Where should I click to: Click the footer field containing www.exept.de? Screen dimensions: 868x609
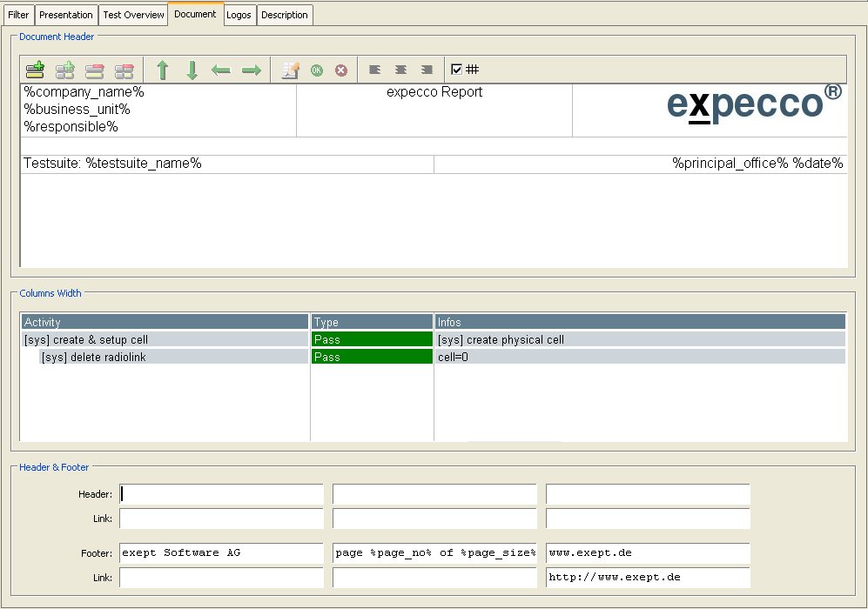point(647,553)
